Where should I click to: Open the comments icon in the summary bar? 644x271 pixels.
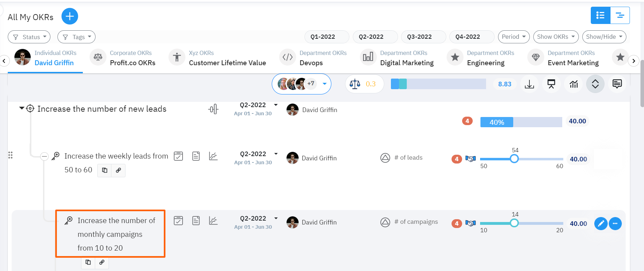(617, 84)
